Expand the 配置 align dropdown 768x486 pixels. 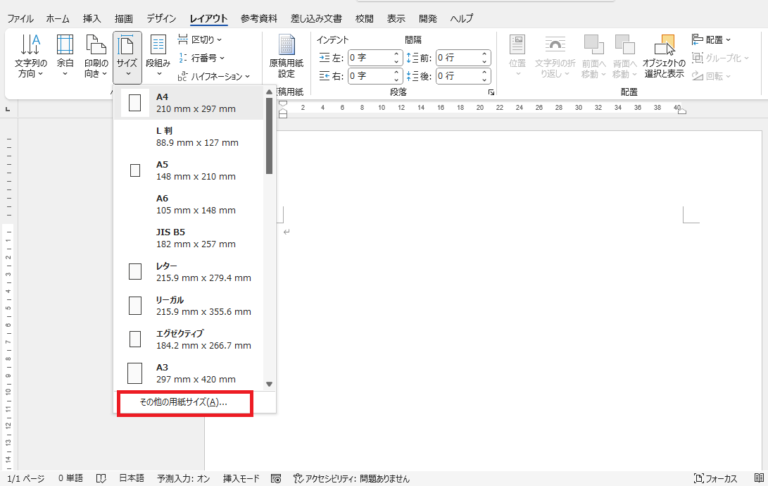coord(711,40)
